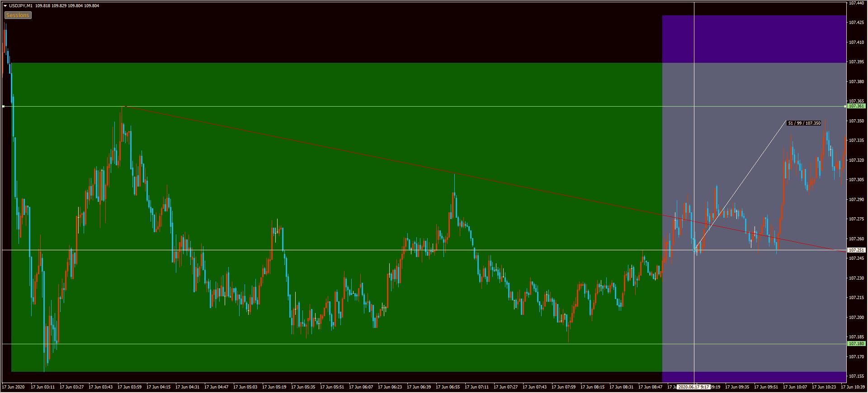The height and width of the screenshot is (393, 868).
Task: Click the Sessions button
Action: point(18,15)
